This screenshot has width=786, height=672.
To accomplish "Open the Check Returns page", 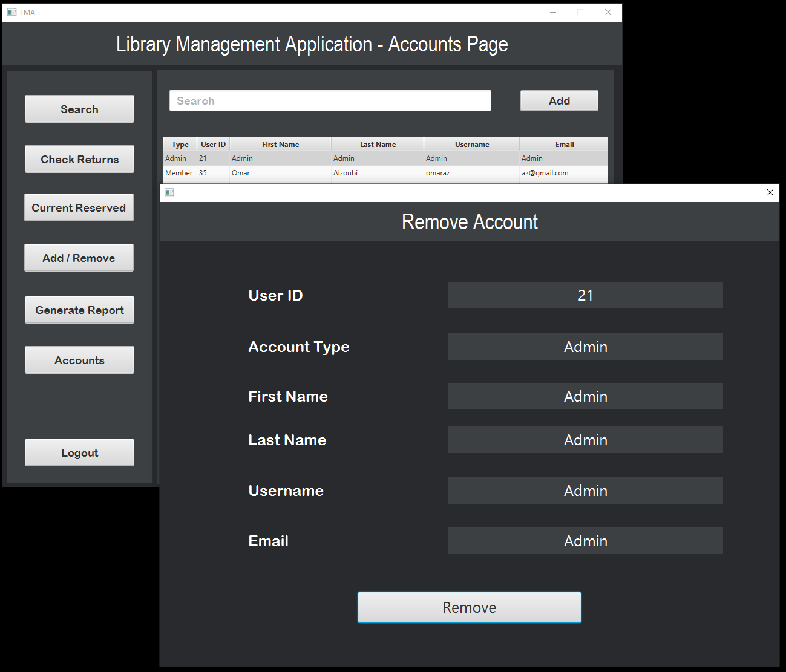I will 79,159.
